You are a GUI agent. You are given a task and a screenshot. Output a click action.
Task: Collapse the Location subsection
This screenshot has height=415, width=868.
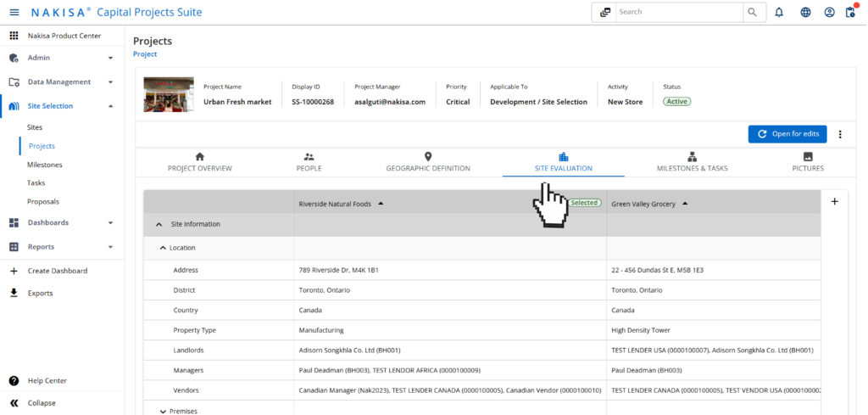[x=163, y=248]
